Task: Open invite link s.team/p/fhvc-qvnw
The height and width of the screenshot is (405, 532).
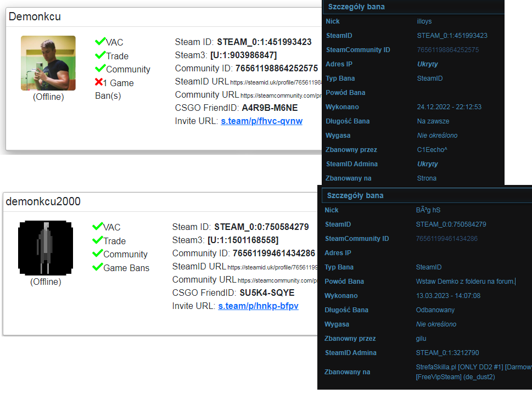Action: point(261,121)
